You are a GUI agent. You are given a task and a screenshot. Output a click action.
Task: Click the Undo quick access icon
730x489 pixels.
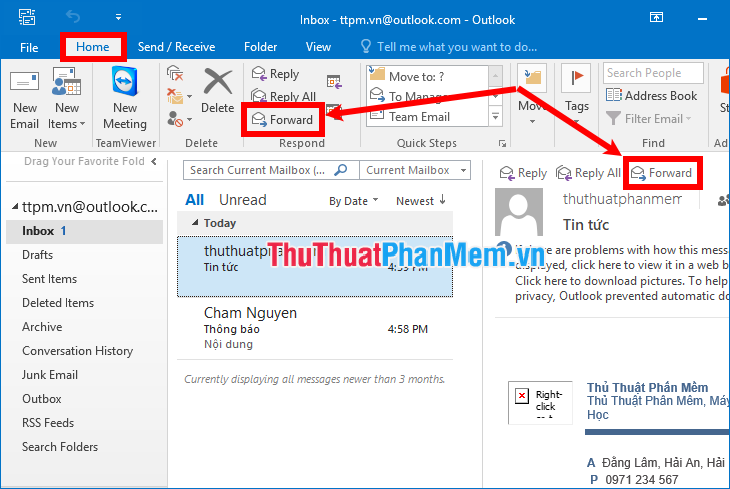tap(73, 17)
